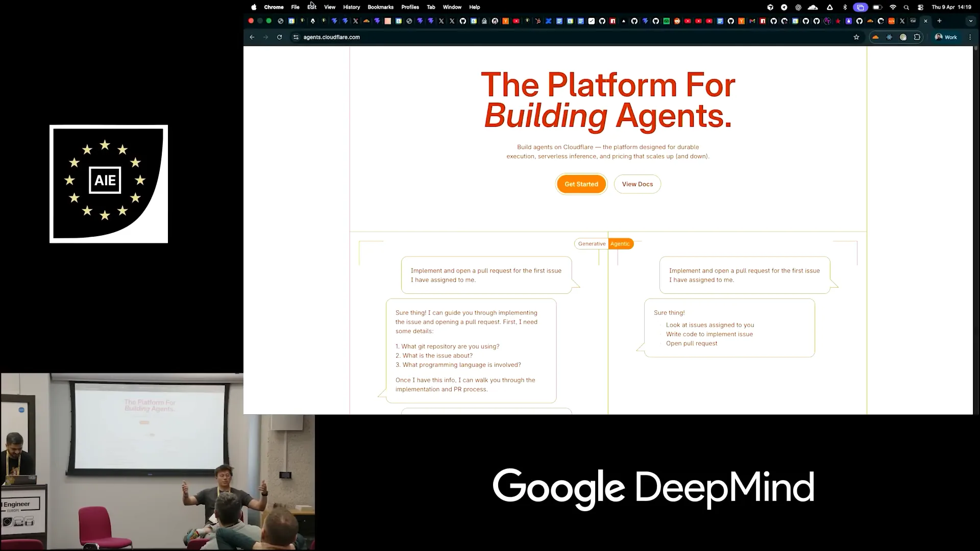Image resolution: width=980 pixels, height=551 pixels.
Task: Switch demo to Generative mode
Action: pos(592,244)
